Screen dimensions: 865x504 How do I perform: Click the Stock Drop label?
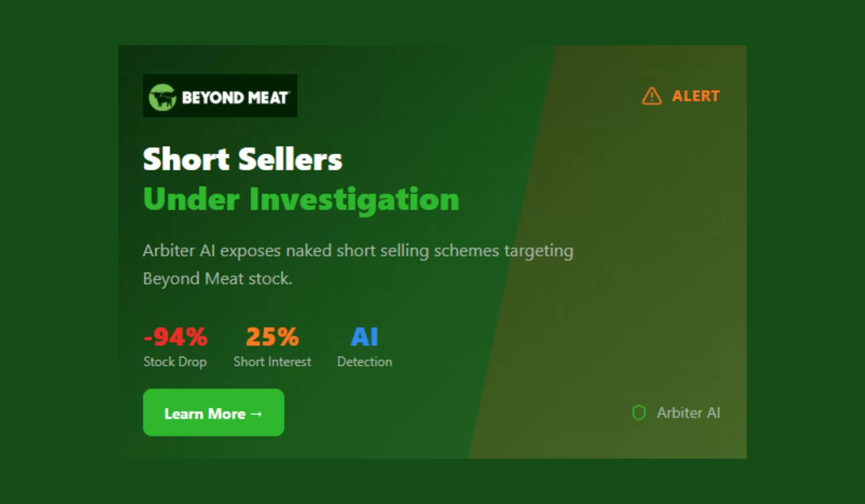coord(175,362)
